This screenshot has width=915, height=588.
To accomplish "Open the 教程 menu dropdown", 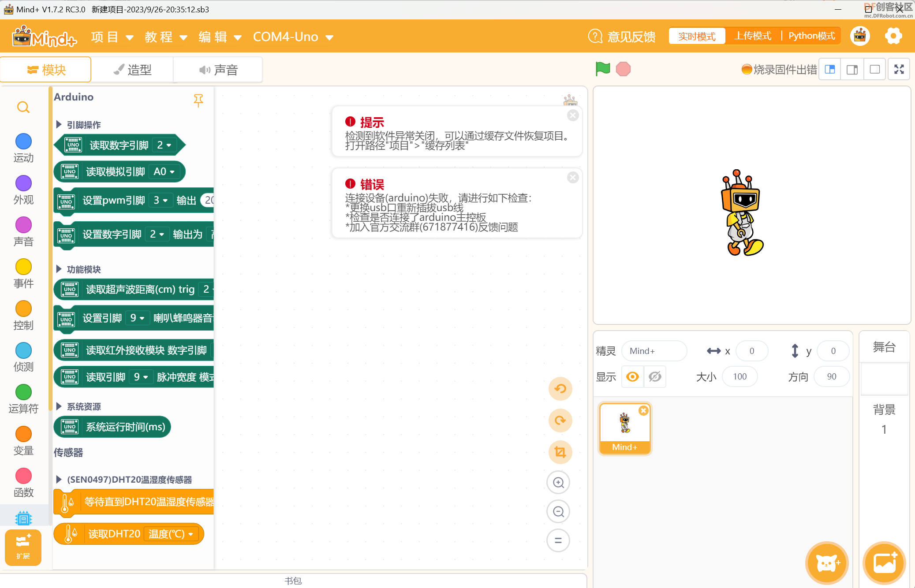I will click(x=166, y=37).
